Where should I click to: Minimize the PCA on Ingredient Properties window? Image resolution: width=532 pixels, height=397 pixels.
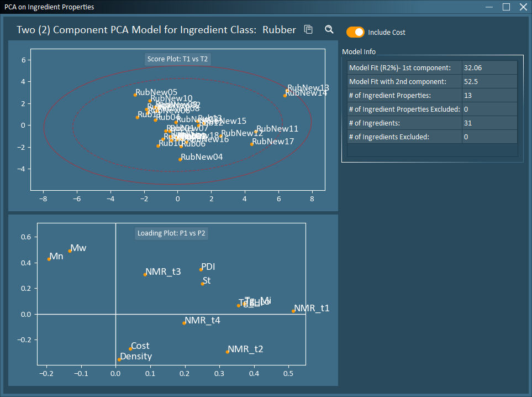[489, 7]
